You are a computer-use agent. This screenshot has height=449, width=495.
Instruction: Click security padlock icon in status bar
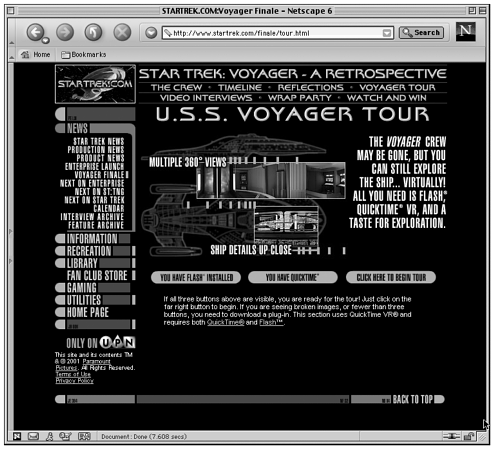click(x=469, y=436)
